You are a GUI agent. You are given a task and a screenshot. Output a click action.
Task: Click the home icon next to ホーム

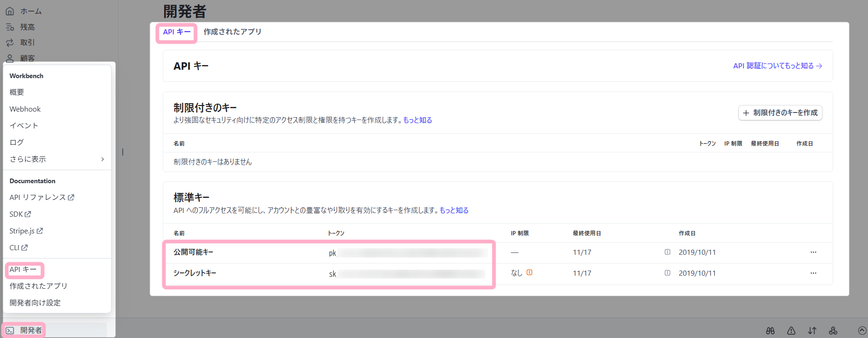[x=10, y=11]
